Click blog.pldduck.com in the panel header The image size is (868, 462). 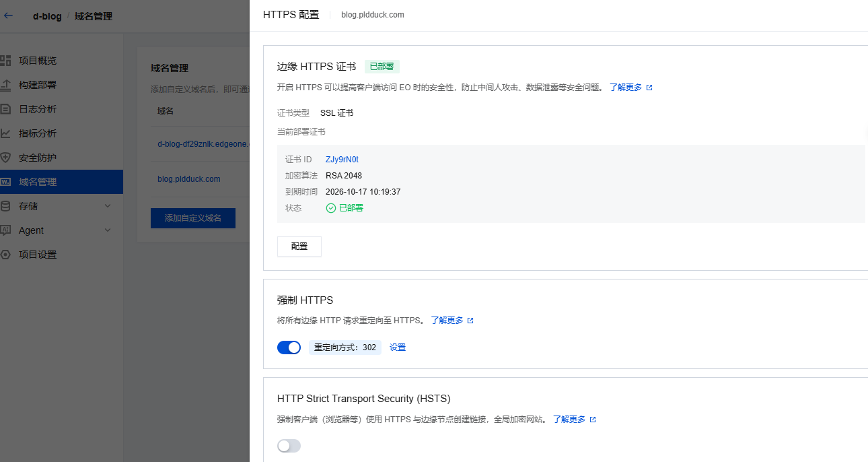(373, 15)
